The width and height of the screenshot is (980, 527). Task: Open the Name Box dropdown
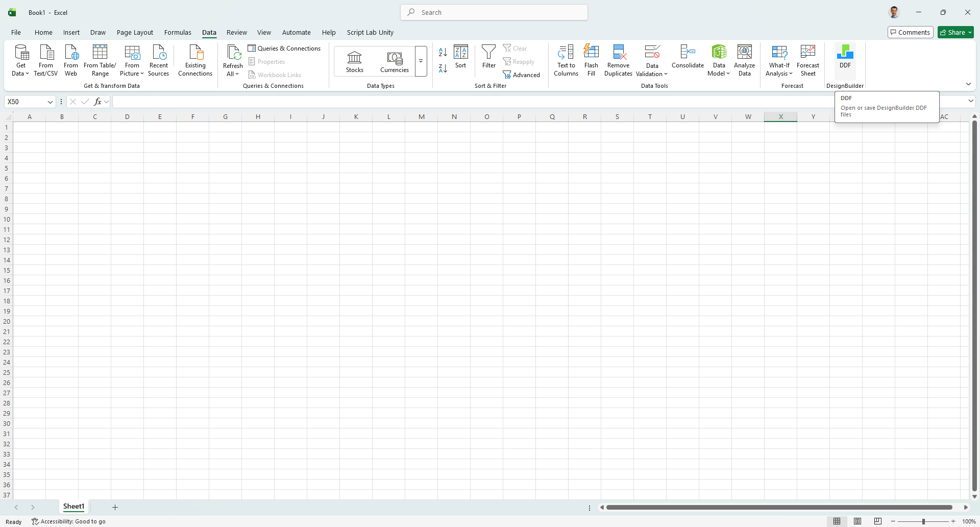[x=50, y=102]
